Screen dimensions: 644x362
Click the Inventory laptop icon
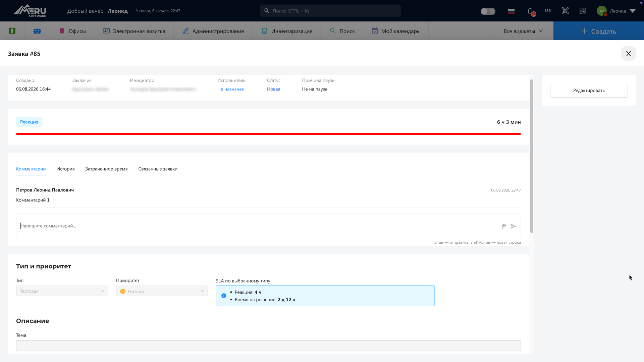pos(265,31)
